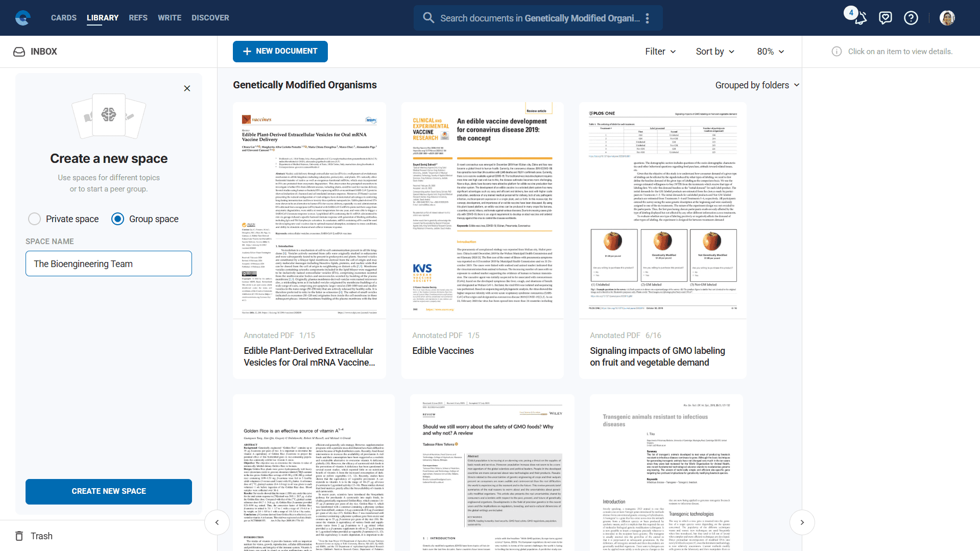Click the user profile avatar
Image resolution: width=980 pixels, height=551 pixels.
pyautogui.click(x=947, y=18)
